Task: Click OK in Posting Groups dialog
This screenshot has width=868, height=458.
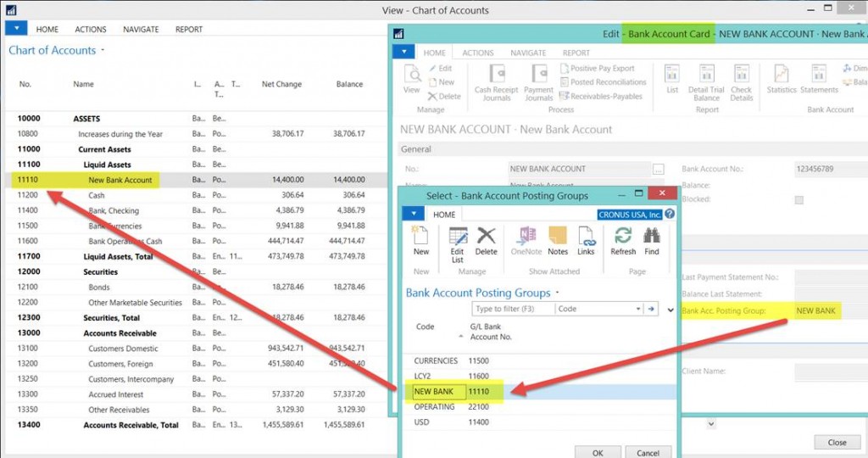Action: pos(598,452)
